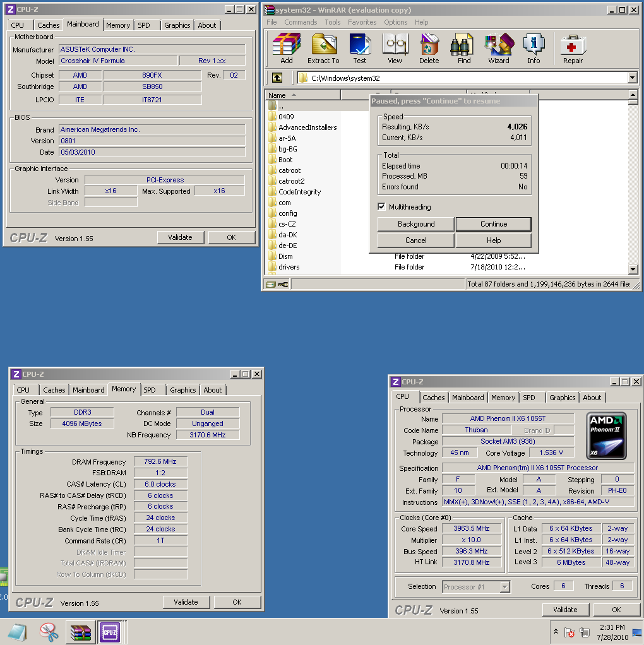
Task: Click the CPU-Z taskbar icon
Action: pyautogui.click(x=110, y=632)
